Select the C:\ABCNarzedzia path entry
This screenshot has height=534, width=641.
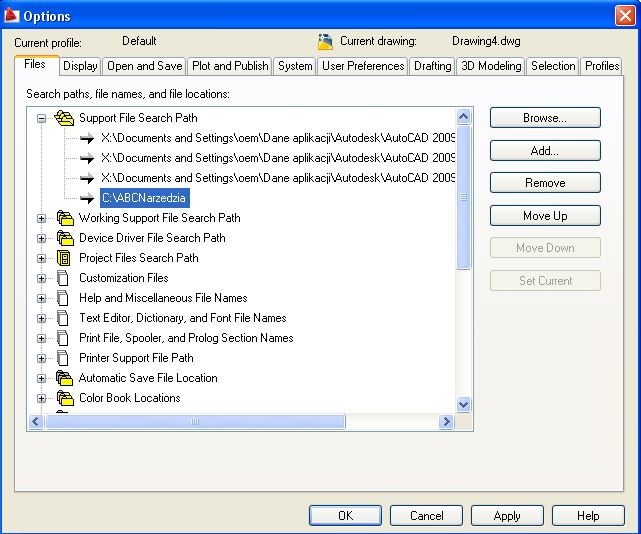pos(144,198)
